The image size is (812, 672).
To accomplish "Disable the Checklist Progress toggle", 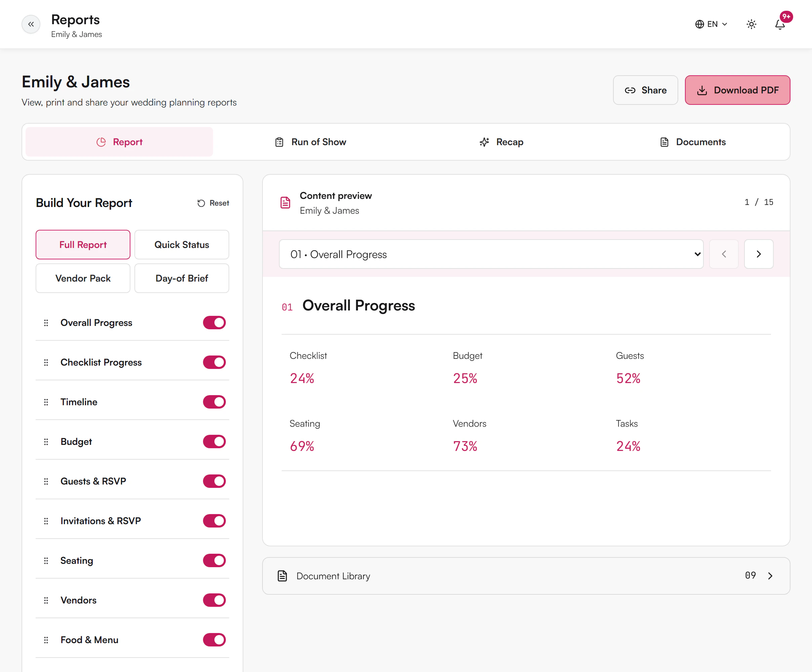I will (x=214, y=362).
